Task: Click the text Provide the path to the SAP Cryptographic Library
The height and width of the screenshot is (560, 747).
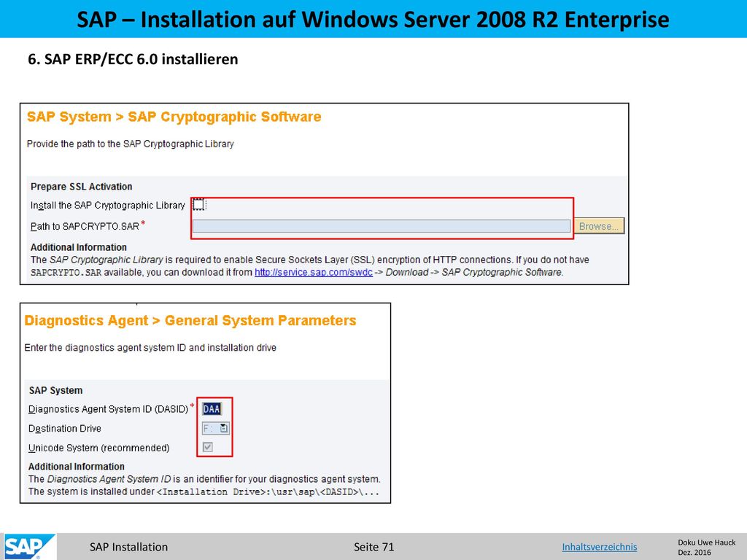Action: point(130,144)
